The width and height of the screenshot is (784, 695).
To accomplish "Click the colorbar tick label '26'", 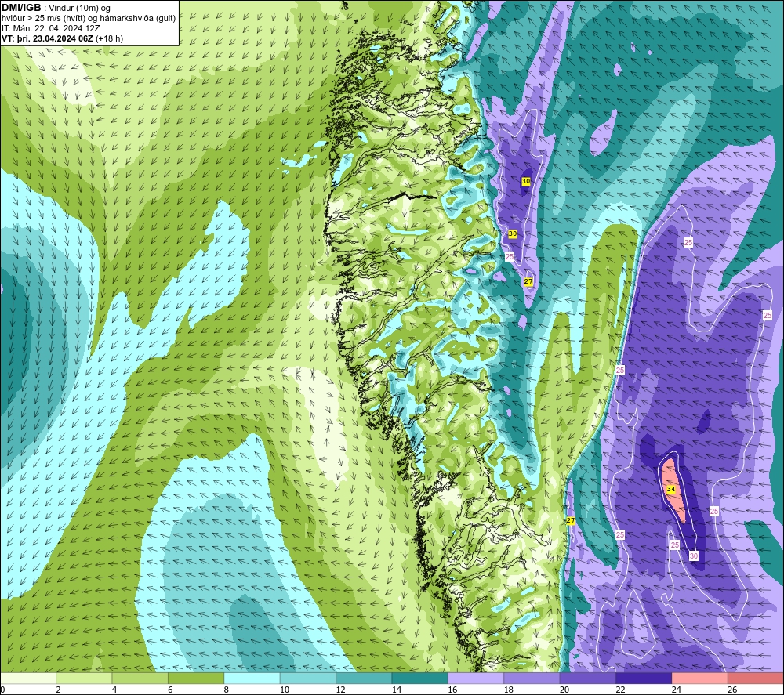I will pos(732,690).
